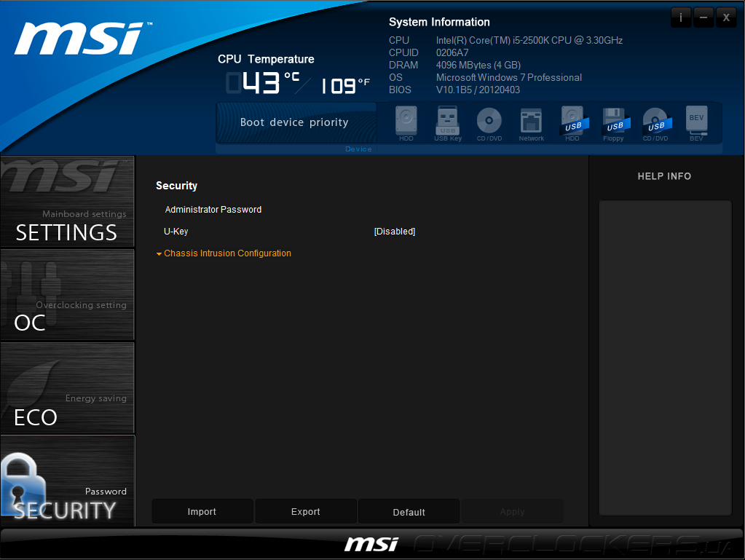Click the greyed Apply button
The width and height of the screenshot is (745, 560).
512,511
